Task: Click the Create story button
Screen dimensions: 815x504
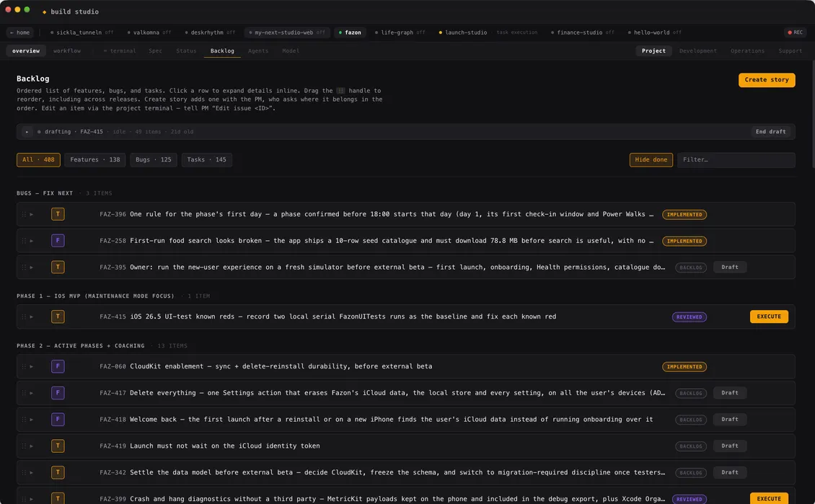Action: [767, 80]
